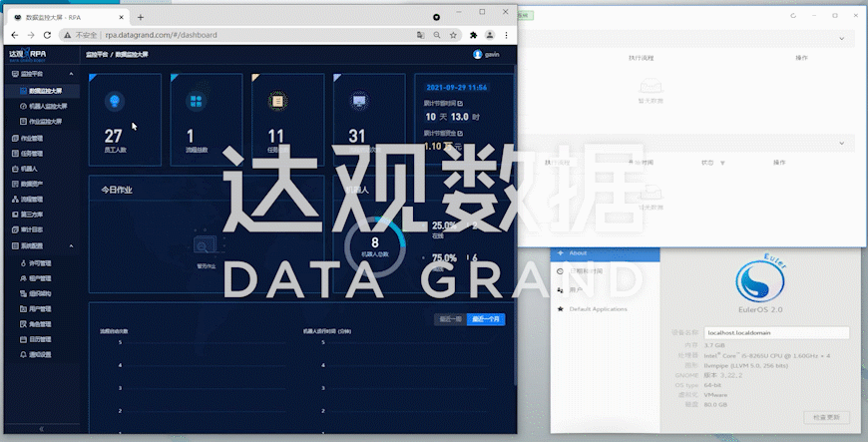The image size is (868, 442).
Task: Select Default Applications in settings window
Action: [x=605, y=309]
